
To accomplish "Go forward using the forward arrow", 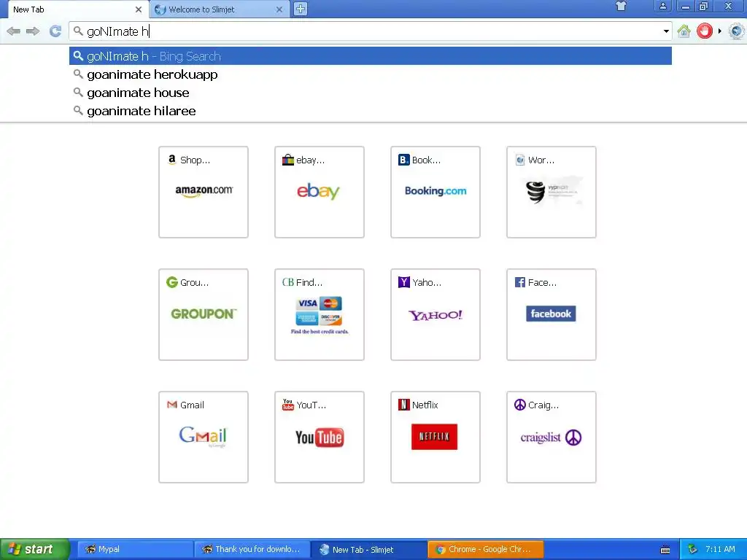I will click(x=33, y=31).
